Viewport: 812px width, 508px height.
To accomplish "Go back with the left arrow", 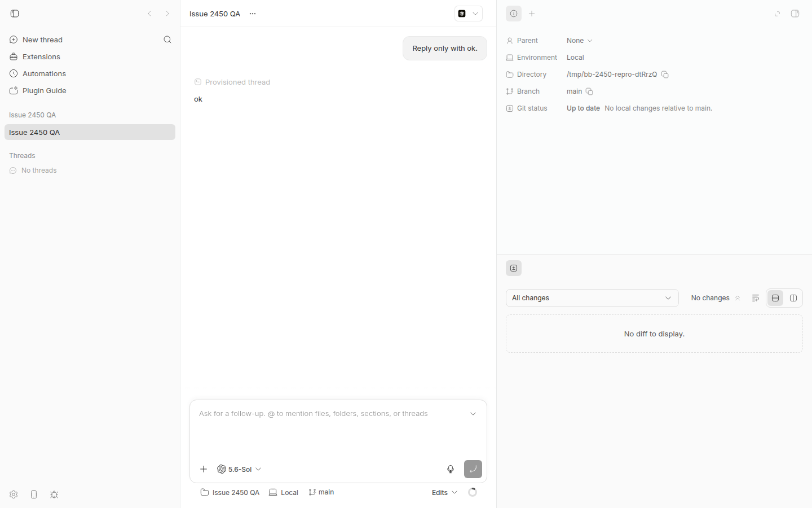I will coord(149,14).
